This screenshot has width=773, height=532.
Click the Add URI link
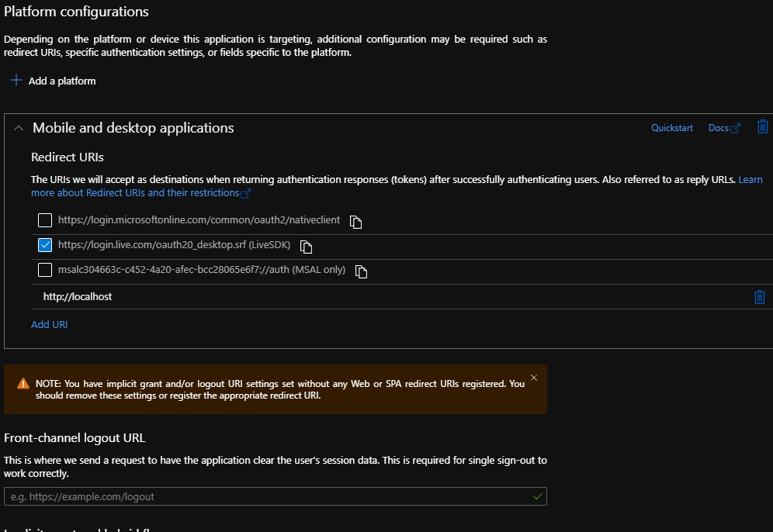pos(49,324)
